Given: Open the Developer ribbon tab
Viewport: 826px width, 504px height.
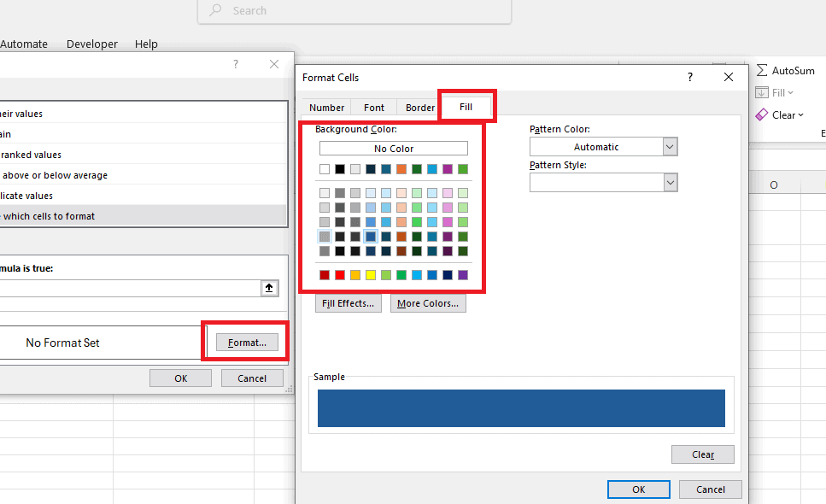Looking at the screenshot, I should pos(91,44).
